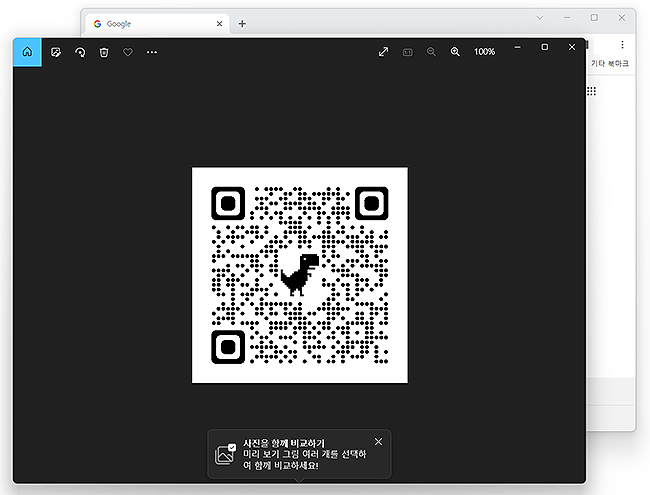The width and height of the screenshot is (650, 495).
Task: Open the see more options menu
Action: [152, 52]
